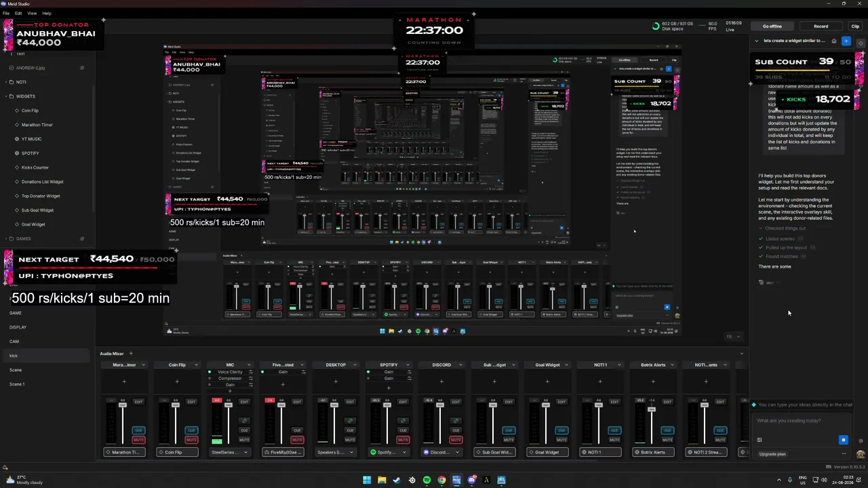Unmute the Coin Flip track
Screen dimensions: 868x488
191,440
